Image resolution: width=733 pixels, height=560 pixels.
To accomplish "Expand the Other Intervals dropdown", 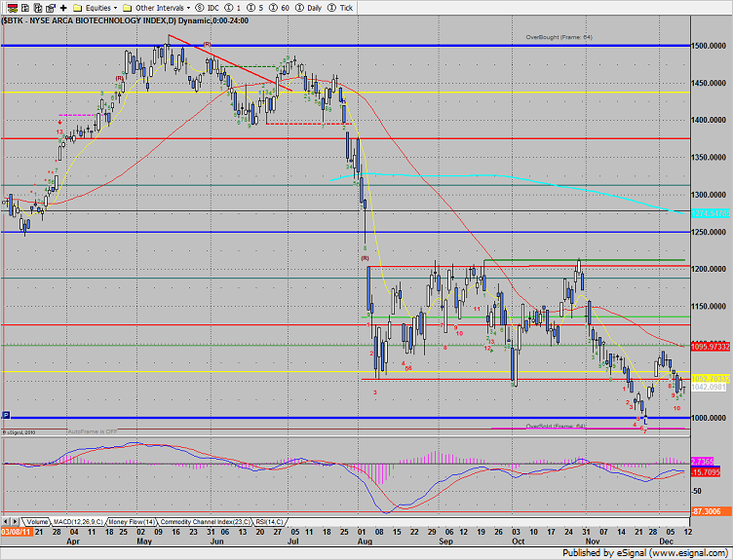I will click(188, 8).
